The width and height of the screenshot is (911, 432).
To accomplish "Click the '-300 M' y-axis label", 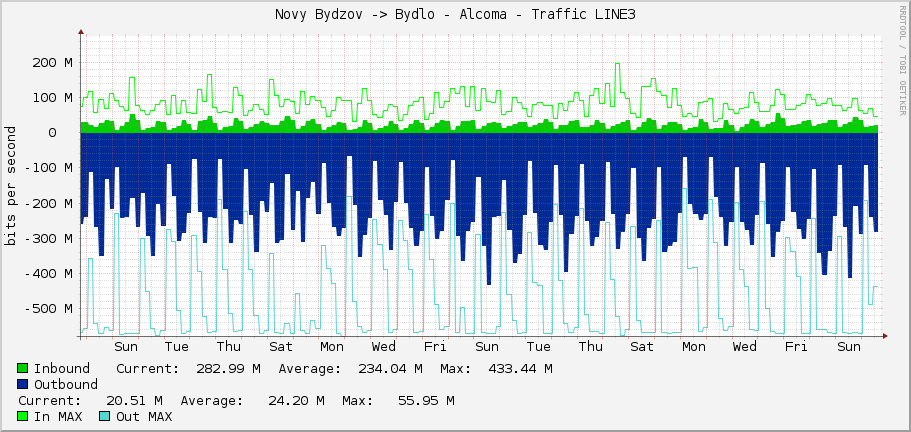I will tap(49, 239).
